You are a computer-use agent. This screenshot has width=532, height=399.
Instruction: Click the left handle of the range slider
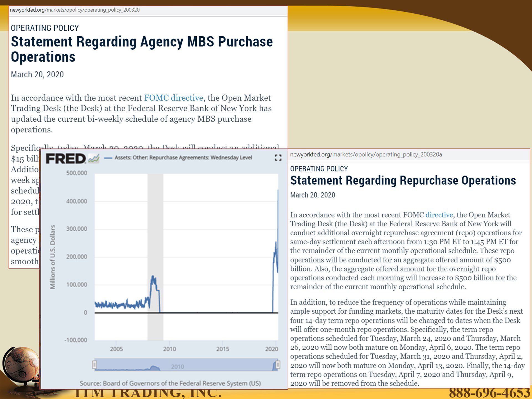94,365
